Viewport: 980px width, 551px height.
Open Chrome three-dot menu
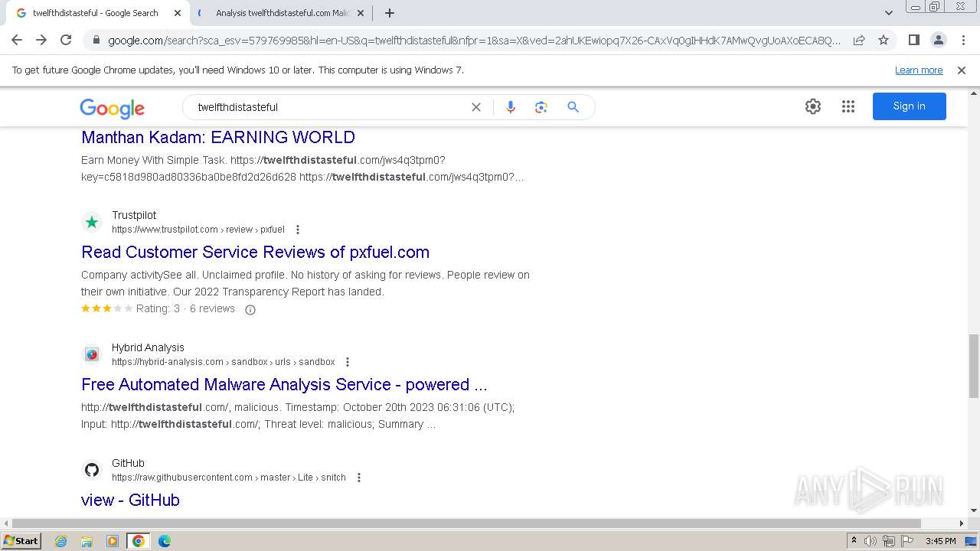pos(963,40)
